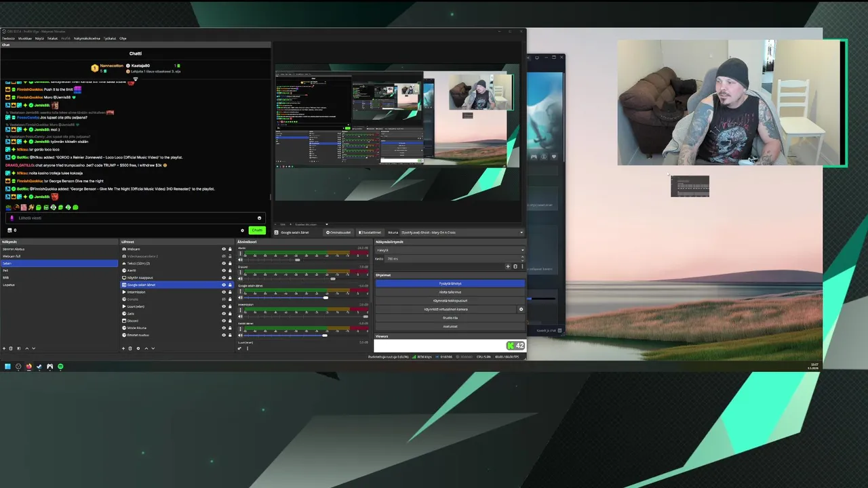Adjust Google selain äänet volume slider
The image size is (868, 488).
[325, 298]
